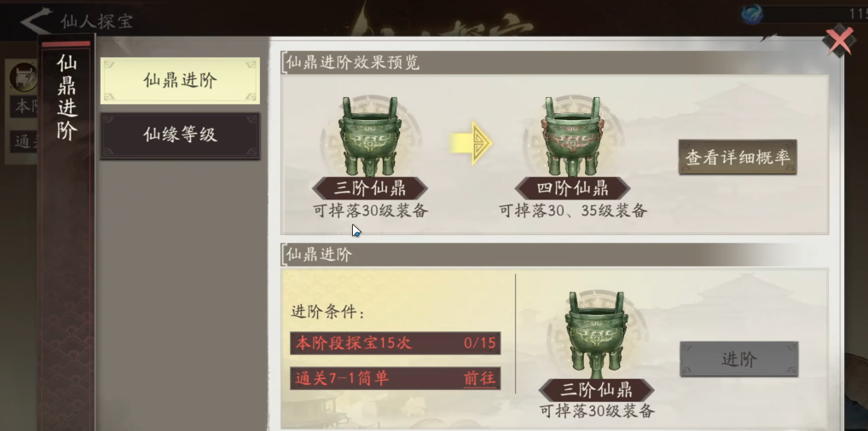Click the back arrow beside 仙人探宝
Image resolution: width=868 pixels, height=431 pixels.
tap(37, 21)
